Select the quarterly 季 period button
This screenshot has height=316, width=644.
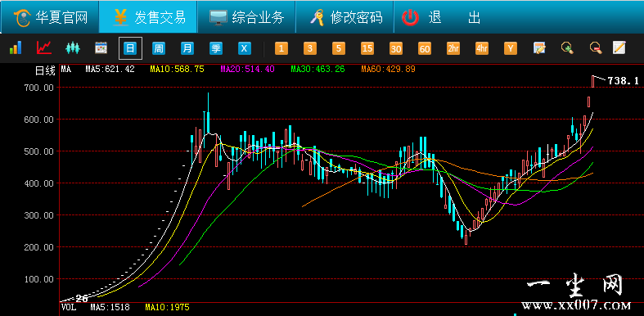pos(216,48)
